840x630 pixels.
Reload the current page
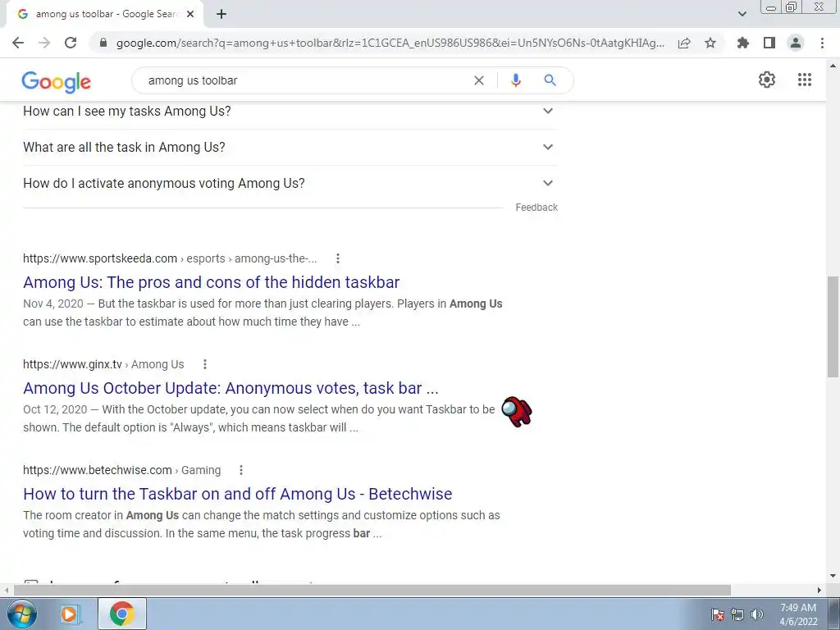coord(71,43)
